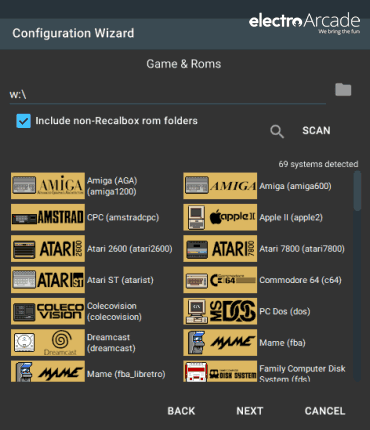Click the text Atari 7800 (atari7800)
Image resolution: width=370 pixels, height=430 pixels.
pos(302,249)
